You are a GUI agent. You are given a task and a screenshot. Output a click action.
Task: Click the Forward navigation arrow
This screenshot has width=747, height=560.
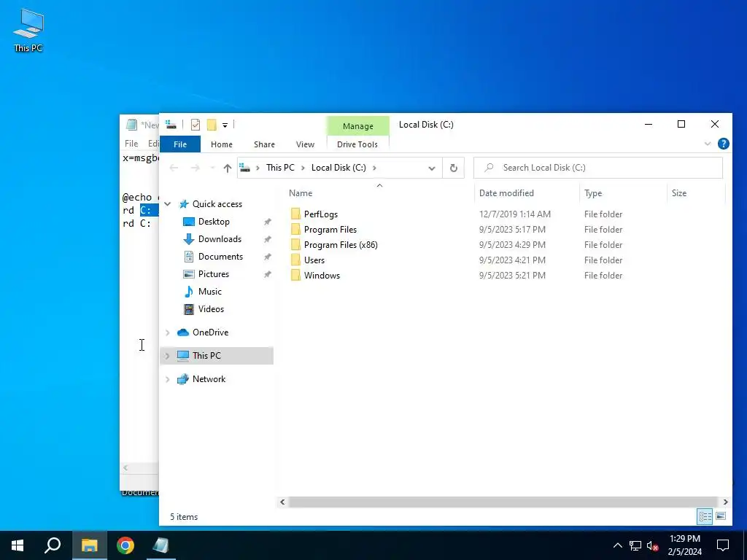point(195,168)
